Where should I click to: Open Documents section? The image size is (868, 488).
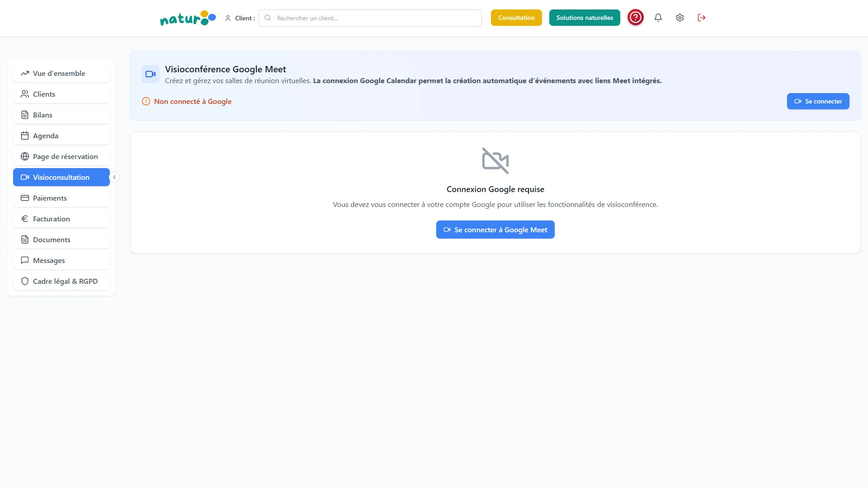(61, 239)
